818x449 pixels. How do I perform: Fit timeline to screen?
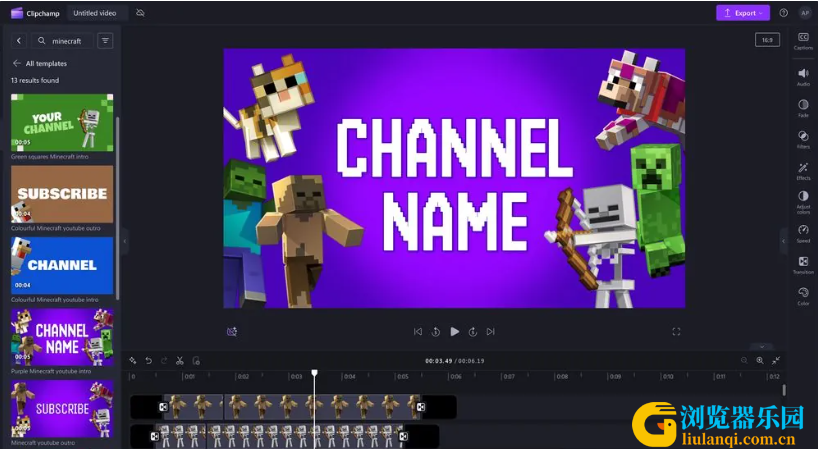tap(776, 360)
